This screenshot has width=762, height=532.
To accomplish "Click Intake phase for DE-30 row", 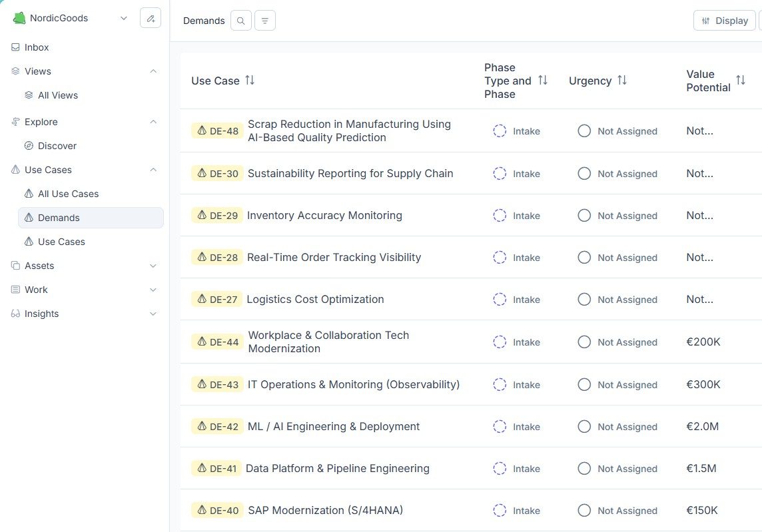I will [517, 173].
